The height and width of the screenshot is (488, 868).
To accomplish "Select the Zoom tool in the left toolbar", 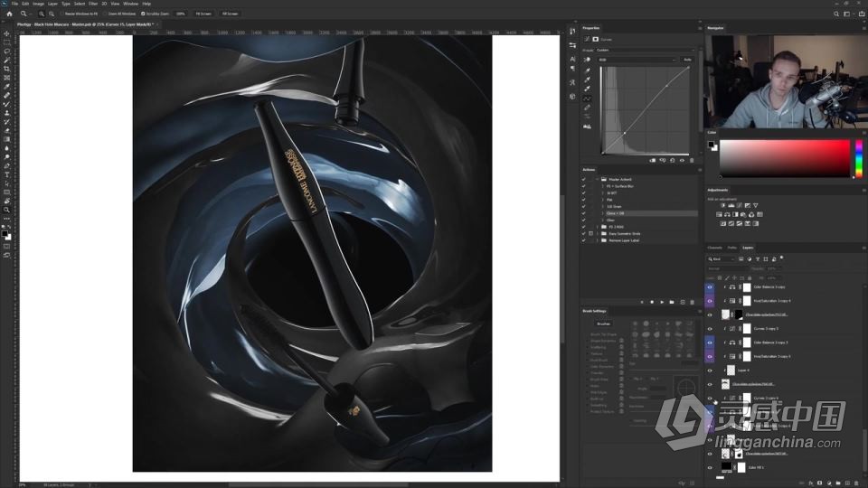I will click(6, 211).
